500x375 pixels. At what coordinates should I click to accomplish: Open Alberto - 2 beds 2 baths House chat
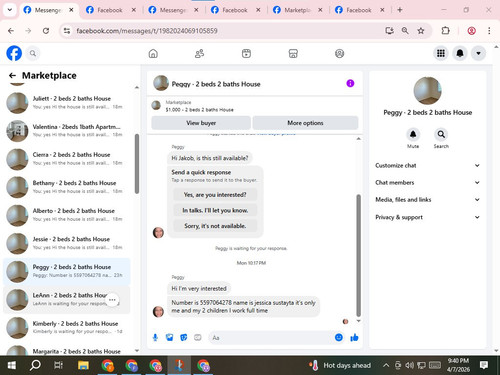[x=67, y=215]
